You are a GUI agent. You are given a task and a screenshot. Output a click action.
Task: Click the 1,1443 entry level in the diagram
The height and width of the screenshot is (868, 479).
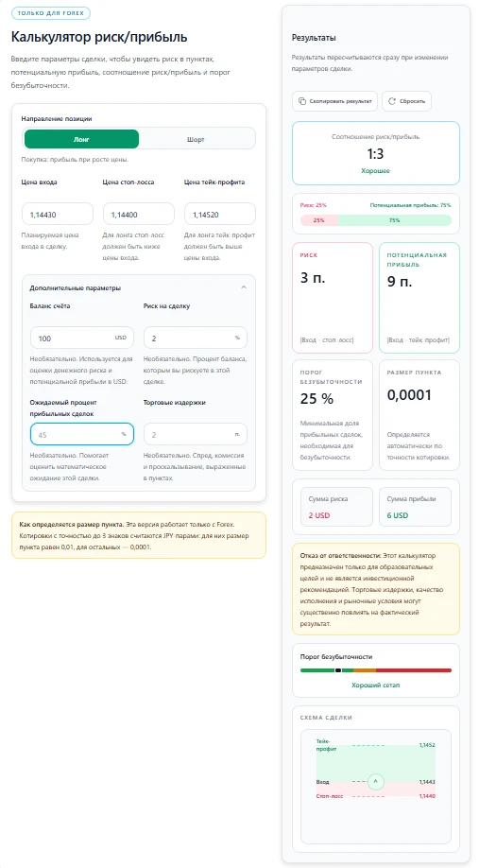coord(427,782)
